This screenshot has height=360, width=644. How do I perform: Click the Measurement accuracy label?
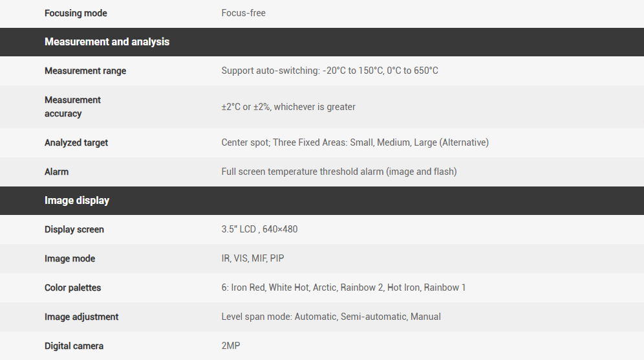click(72, 107)
